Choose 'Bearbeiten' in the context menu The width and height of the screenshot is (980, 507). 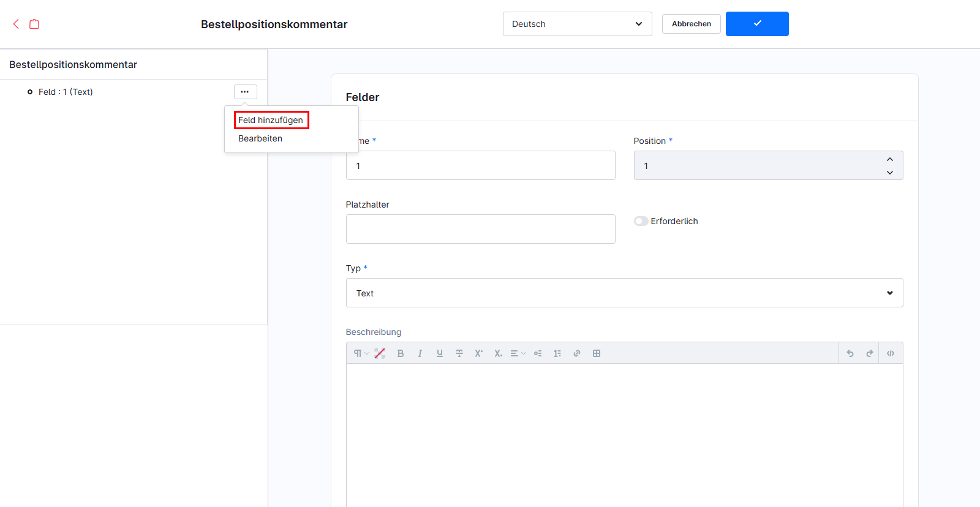260,138
